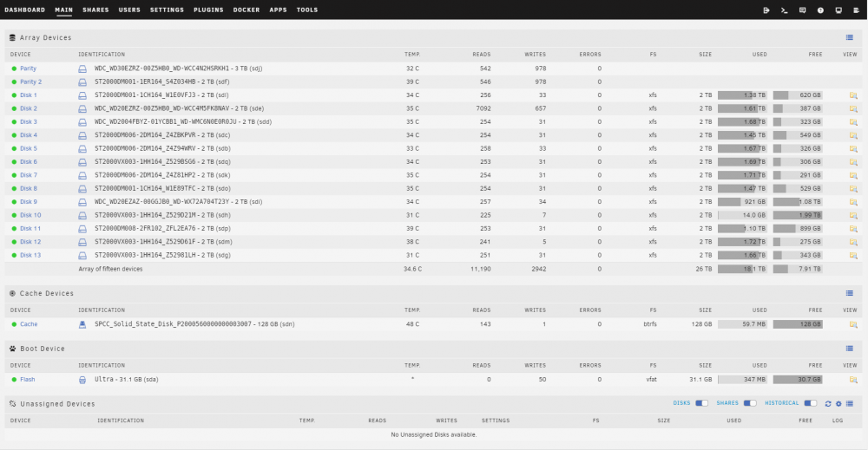This screenshot has width=868, height=450.
Task: Click the green status dot for Parity 2
Action: [14, 82]
